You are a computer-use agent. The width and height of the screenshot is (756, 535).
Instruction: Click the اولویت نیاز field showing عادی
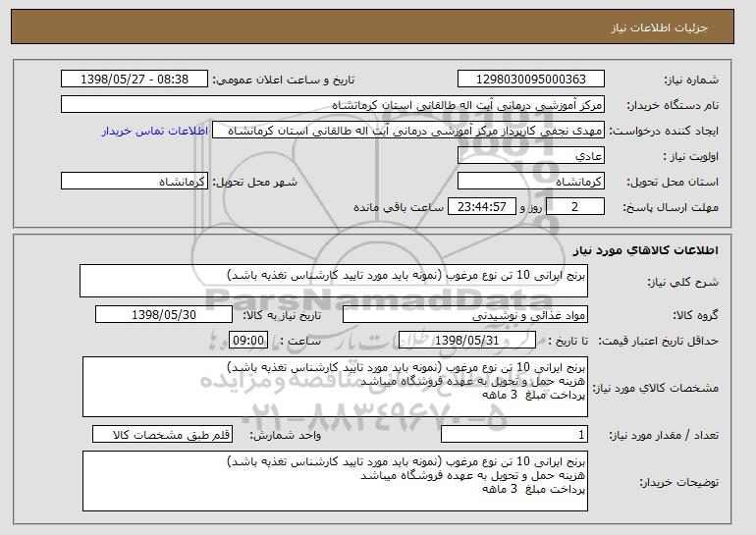point(531,156)
